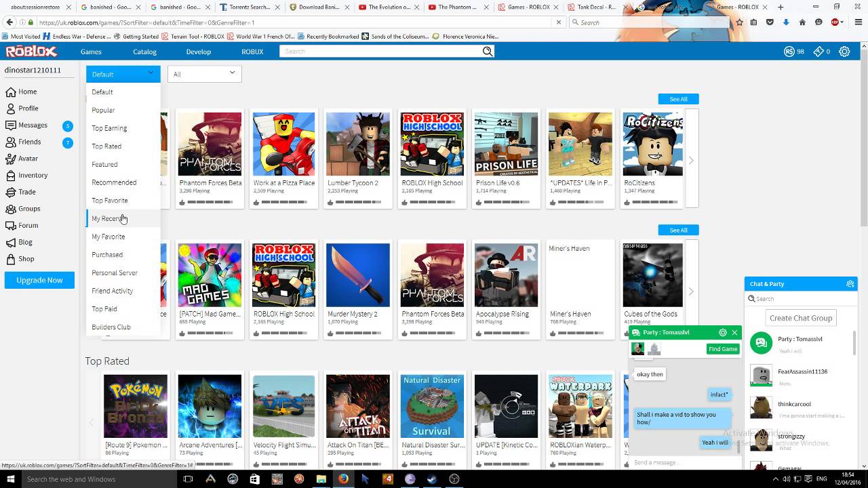The width and height of the screenshot is (868, 488).
Task: Open the ROBUX tab in header
Action: [252, 52]
